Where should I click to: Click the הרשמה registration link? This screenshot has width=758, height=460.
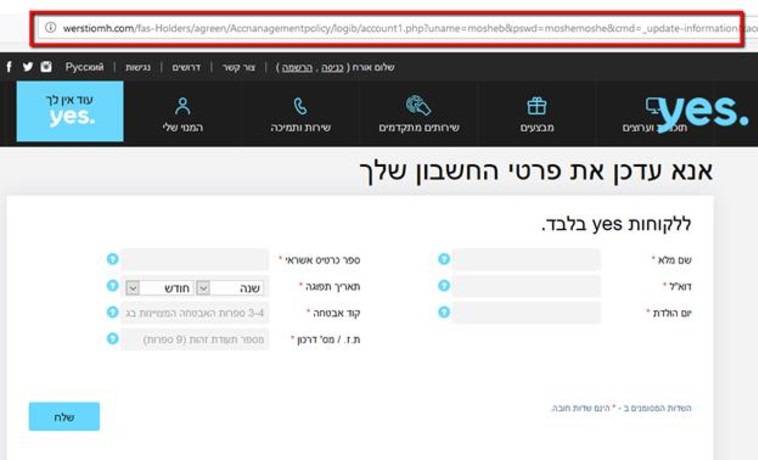tap(297, 67)
